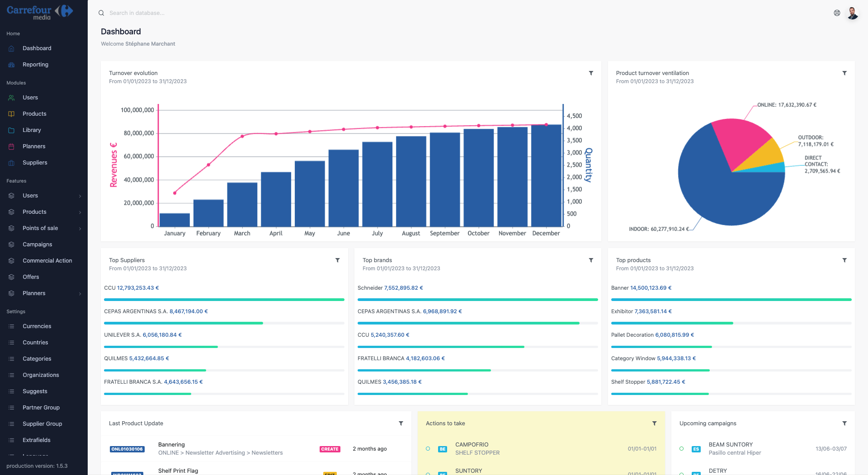Click the help lifebuoy icon in header
Viewport: 868px width, 475px height.
(837, 13)
